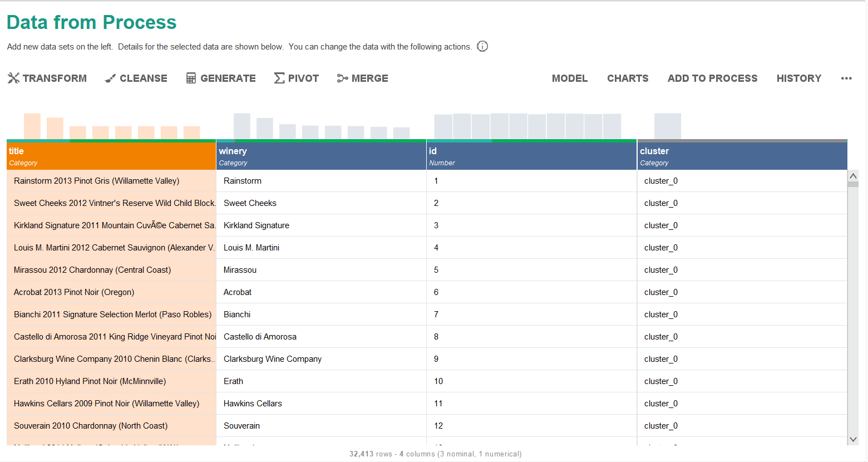The height and width of the screenshot is (462, 868).
Task: Select winery cell 'Mirassou'
Action: (x=321, y=270)
